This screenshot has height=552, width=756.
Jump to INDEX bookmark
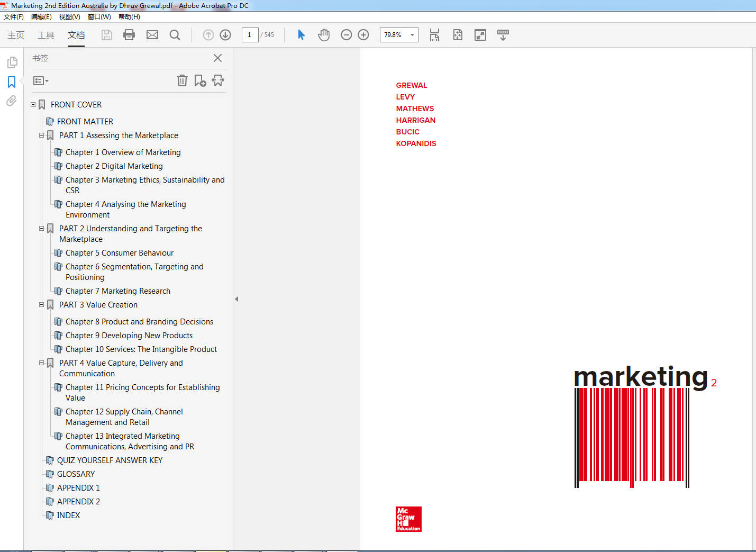click(69, 515)
